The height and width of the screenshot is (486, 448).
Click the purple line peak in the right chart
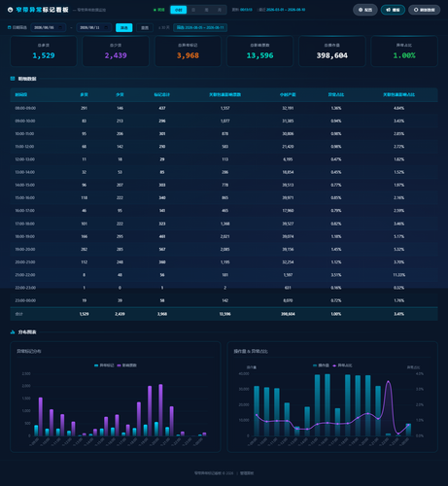click(389, 382)
